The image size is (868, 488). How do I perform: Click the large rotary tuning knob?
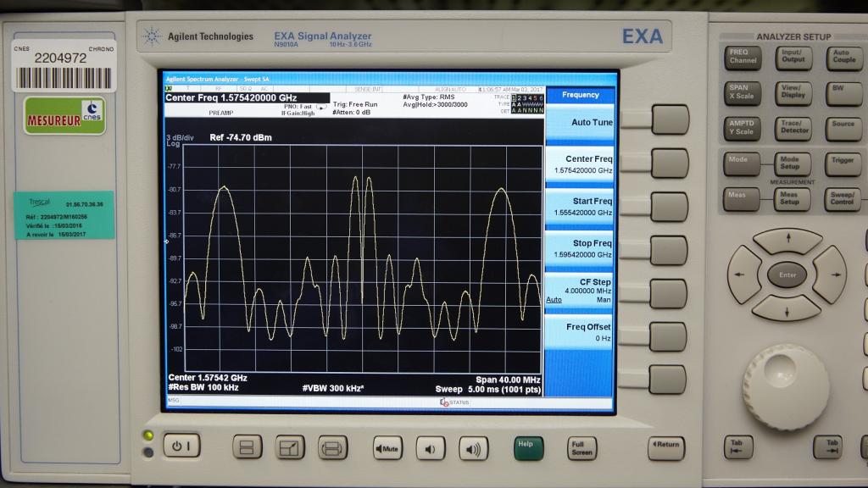tap(785, 386)
